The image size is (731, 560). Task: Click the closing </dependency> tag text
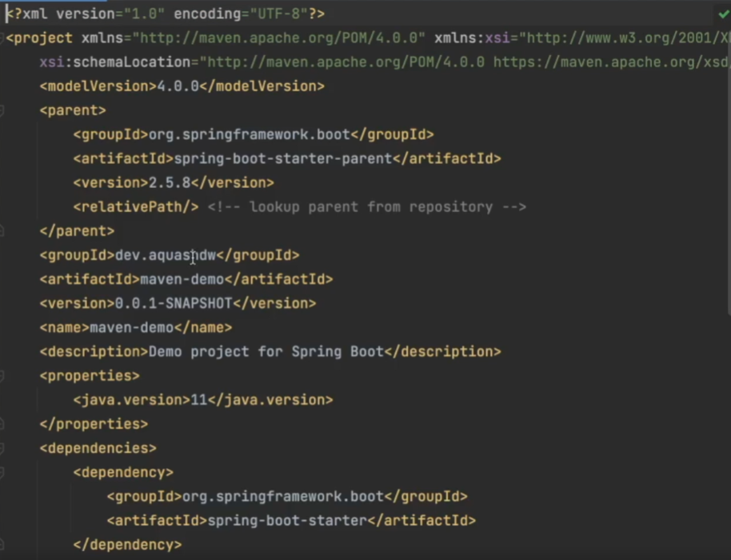tap(127, 545)
